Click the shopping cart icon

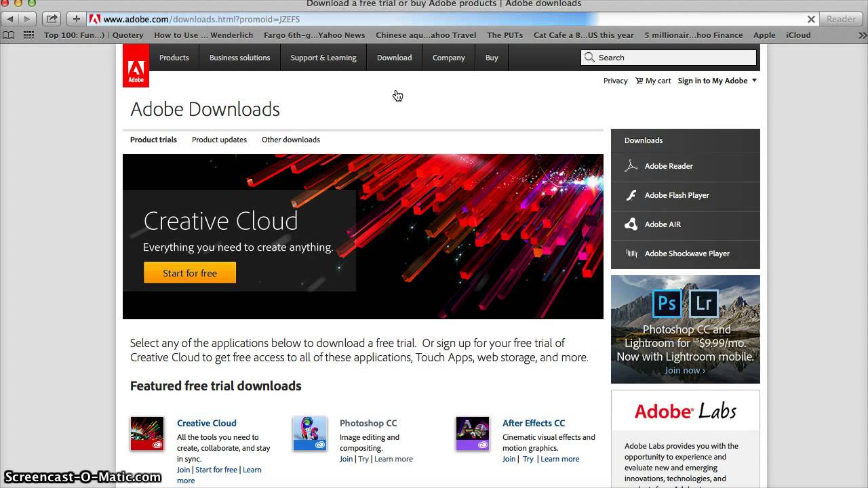point(639,81)
